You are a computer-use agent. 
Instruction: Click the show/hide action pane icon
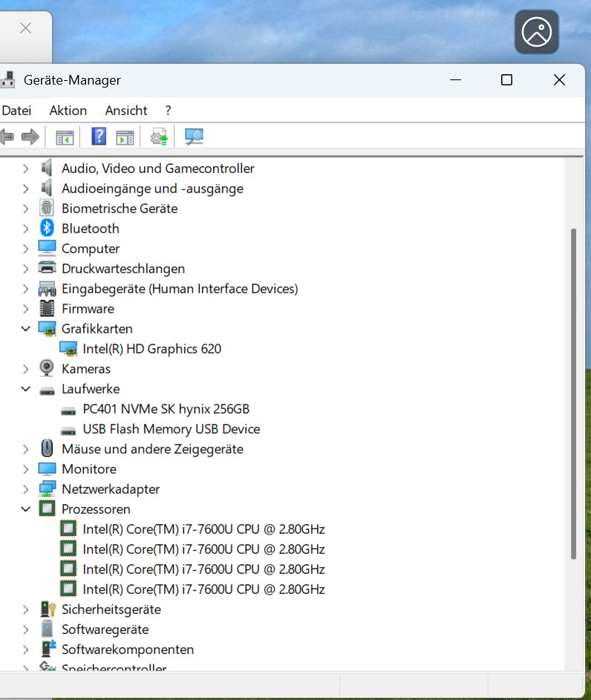pyautogui.click(x=125, y=137)
